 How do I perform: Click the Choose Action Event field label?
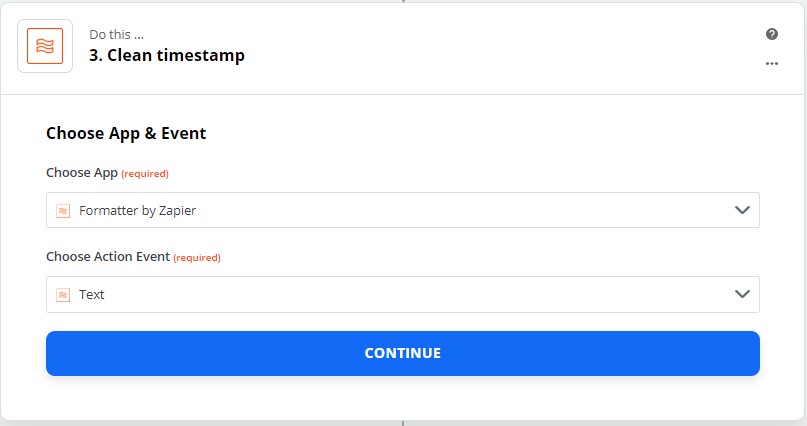tap(108, 256)
